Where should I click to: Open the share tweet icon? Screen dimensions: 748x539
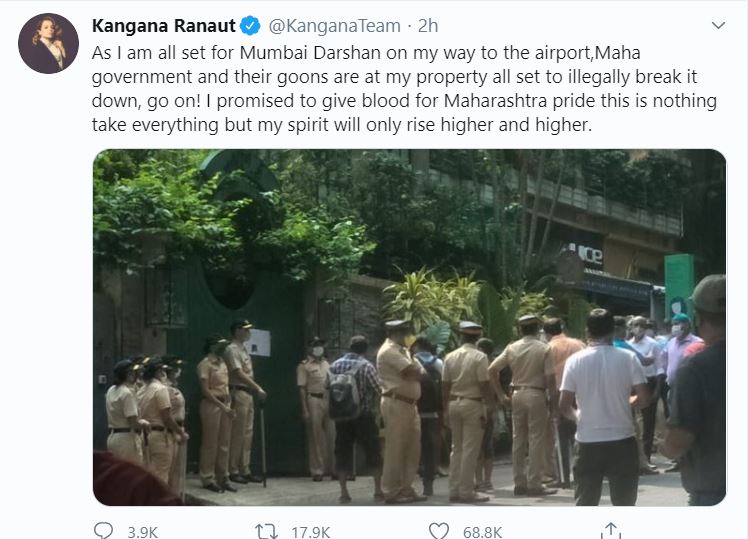pos(611,531)
